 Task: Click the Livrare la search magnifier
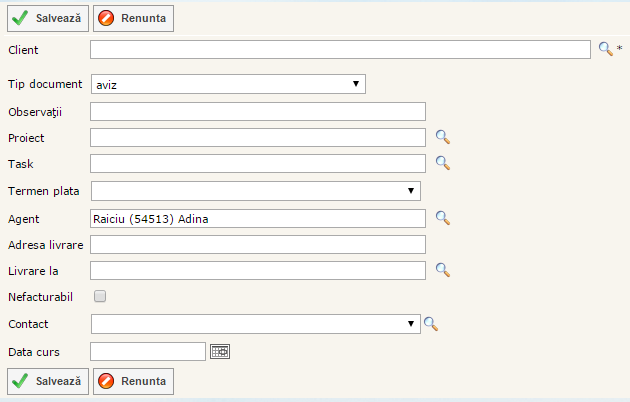tap(443, 270)
